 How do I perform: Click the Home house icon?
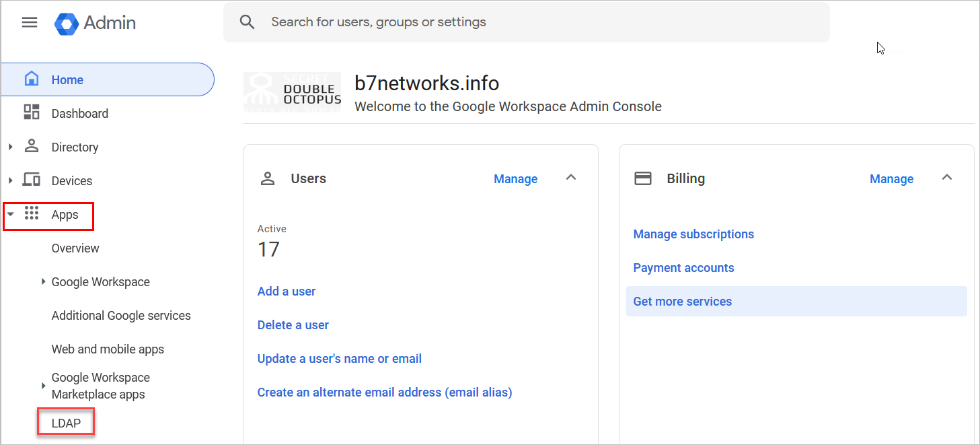tap(31, 79)
